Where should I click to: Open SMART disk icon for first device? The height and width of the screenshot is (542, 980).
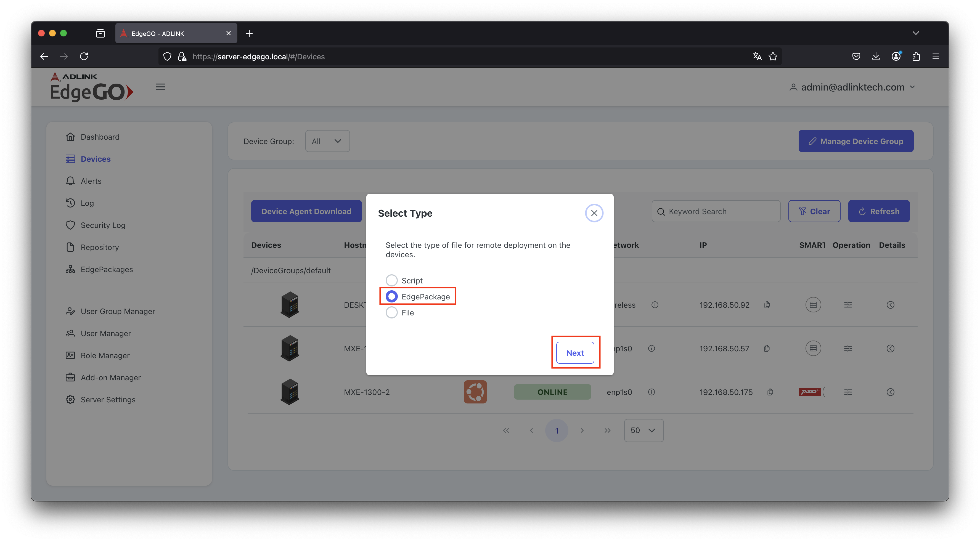point(813,305)
